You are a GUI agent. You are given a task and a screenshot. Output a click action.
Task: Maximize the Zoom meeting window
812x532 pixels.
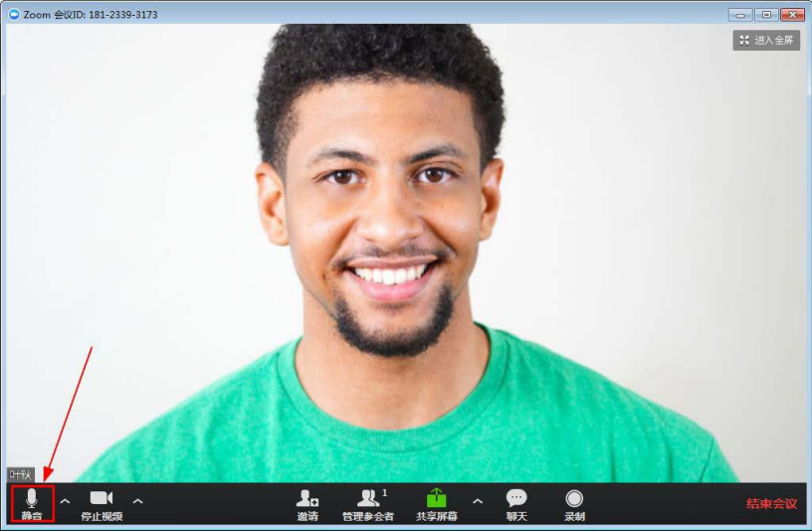pos(766,15)
